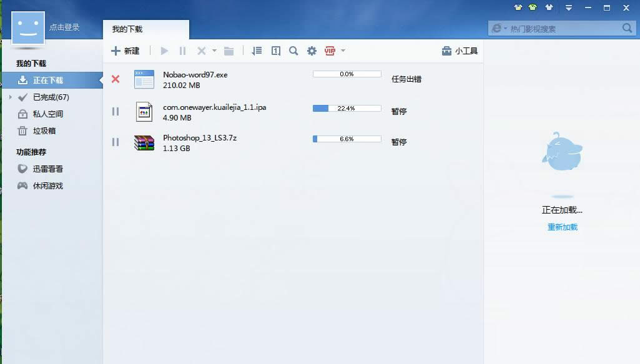Screen dimensions: 640x364
Task: Resume Photoshop_13_LS3.7z via pause icon
Action: tap(116, 142)
